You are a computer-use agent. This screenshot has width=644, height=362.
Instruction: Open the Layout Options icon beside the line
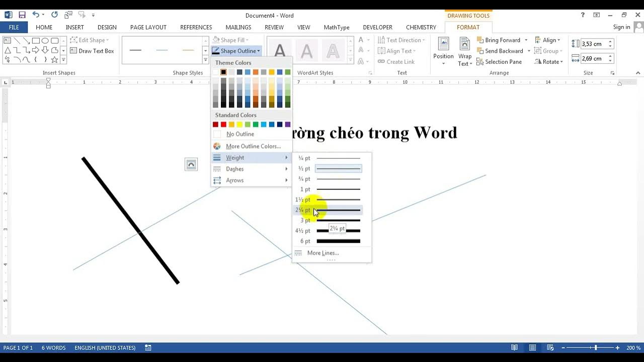click(x=191, y=164)
